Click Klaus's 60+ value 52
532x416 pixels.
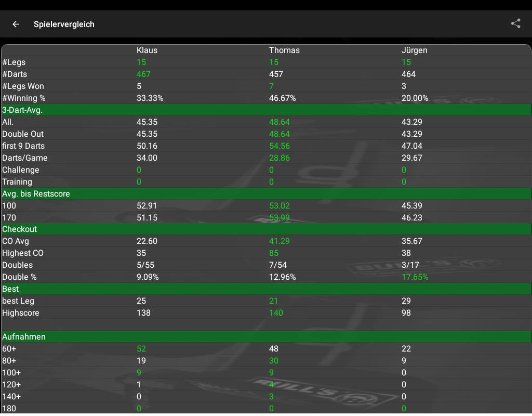(141, 349)
